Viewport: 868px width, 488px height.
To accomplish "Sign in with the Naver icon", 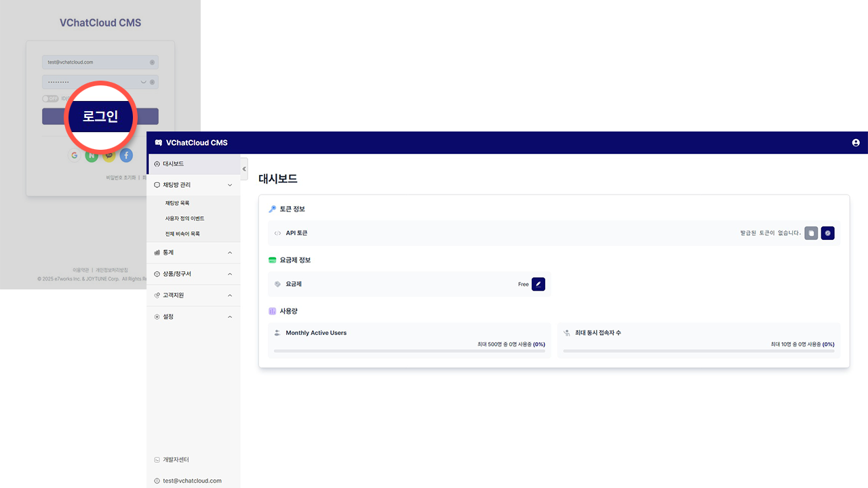I will click(92, 155).
